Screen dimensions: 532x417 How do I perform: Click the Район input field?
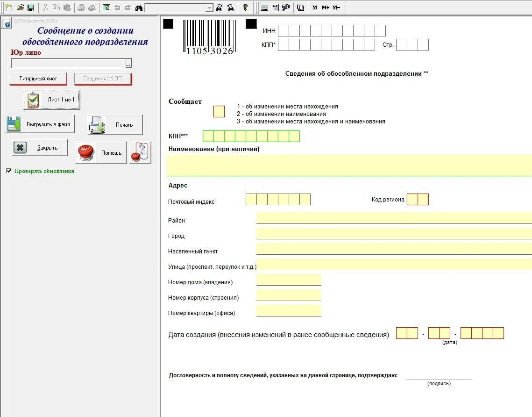pos(394,218)
